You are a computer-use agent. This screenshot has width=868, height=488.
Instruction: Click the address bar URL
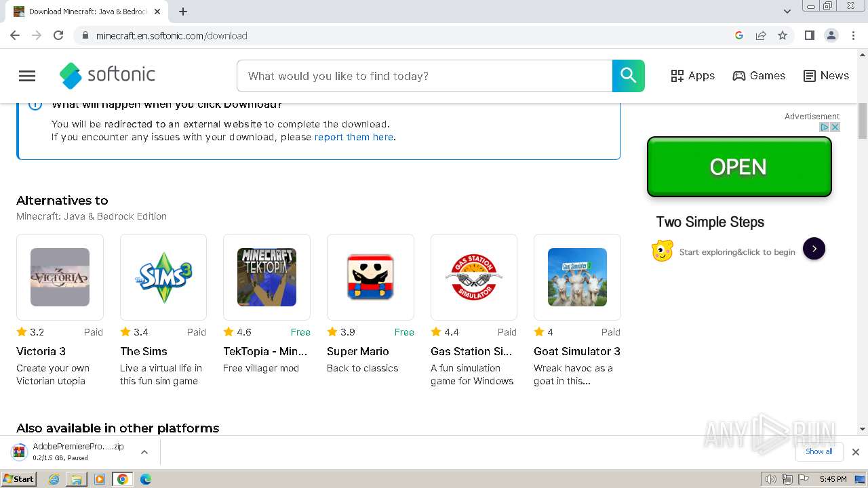click(172, 36)
